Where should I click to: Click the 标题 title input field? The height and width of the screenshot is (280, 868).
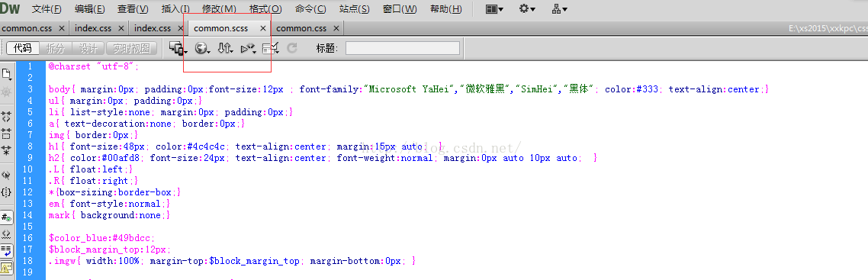403,49
